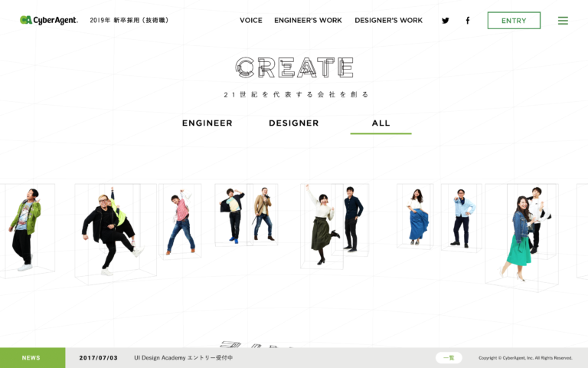Select the DESIGNER filter tab
The image size is (588, 368).
coord(294,123)
